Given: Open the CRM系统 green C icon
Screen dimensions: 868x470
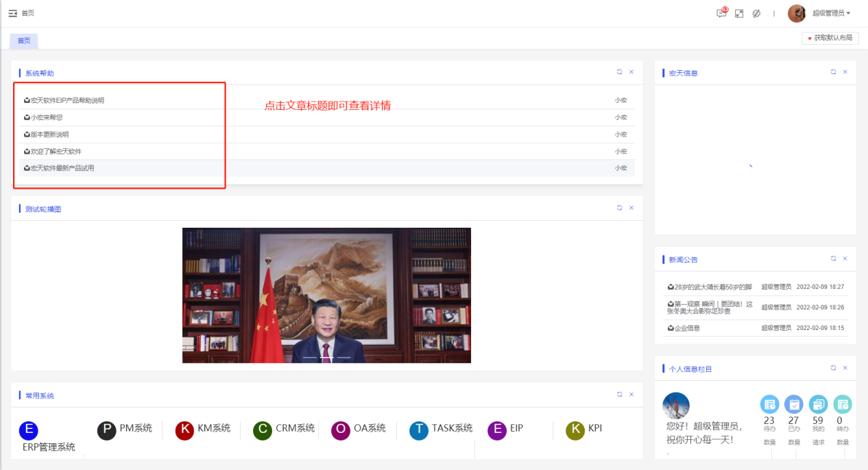Looking at the screenshot, I should pos(263,430).
